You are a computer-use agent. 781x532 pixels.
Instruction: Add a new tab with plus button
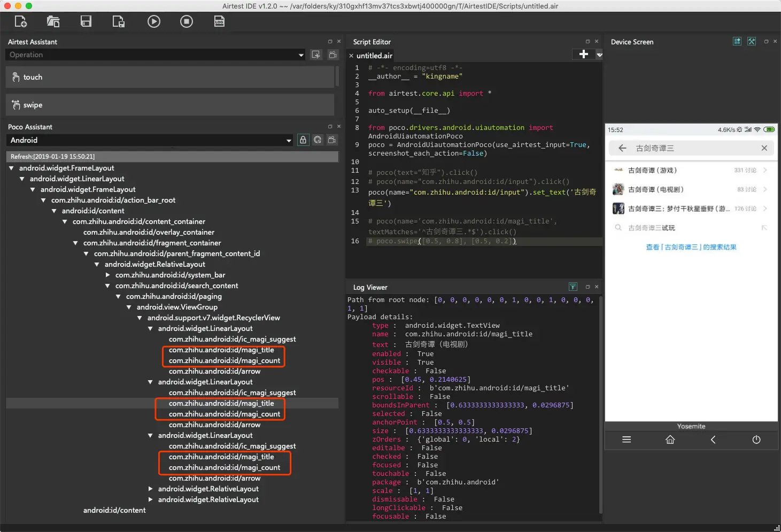[x=583, y=55]
